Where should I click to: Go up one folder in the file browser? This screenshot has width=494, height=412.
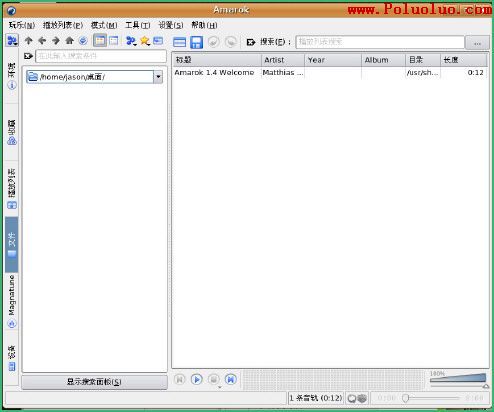(29, 41)
